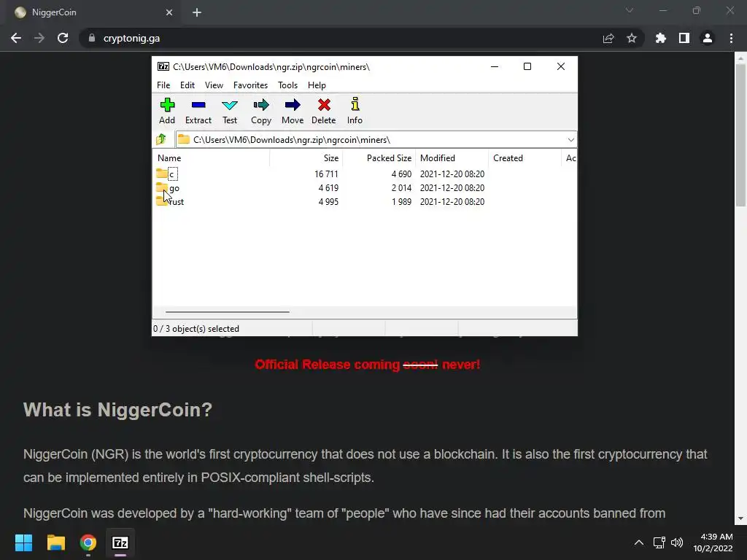Viewport: 747px width, 560px height.
Task: Click packed size value 2 014
Action: click(401, 188)
